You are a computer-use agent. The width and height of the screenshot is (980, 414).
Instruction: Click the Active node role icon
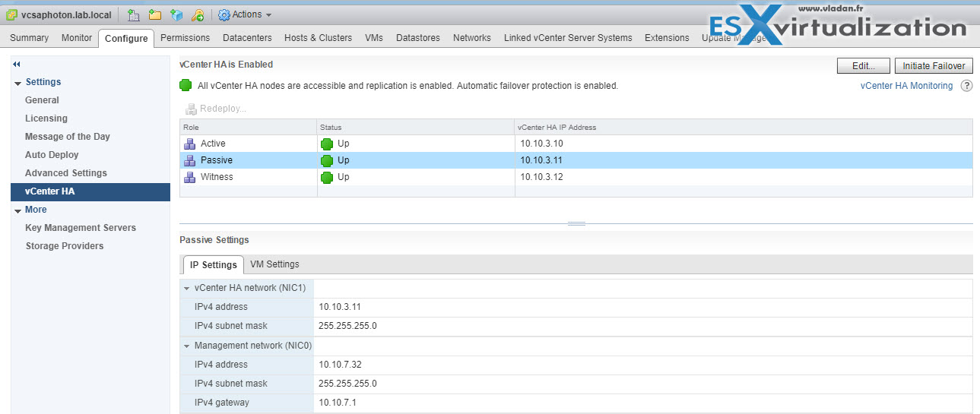tap(190, 144)
